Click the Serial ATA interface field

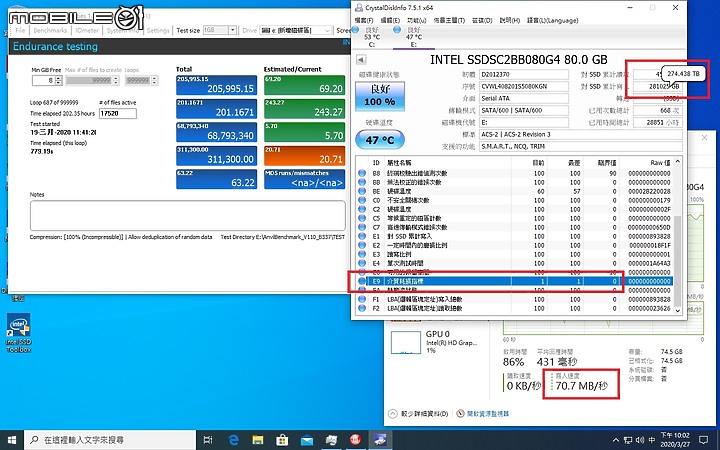point(523,98)
